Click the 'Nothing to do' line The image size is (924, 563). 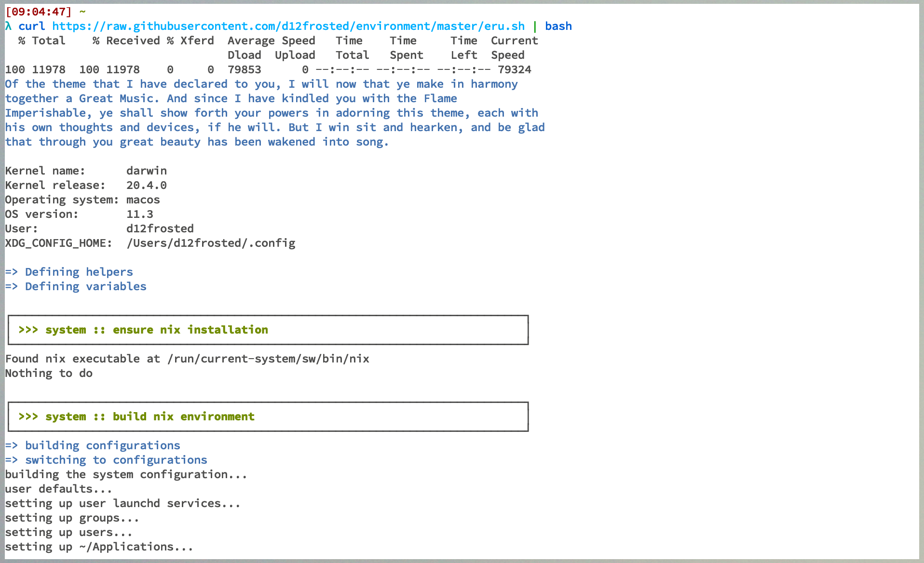coord(49,374)
